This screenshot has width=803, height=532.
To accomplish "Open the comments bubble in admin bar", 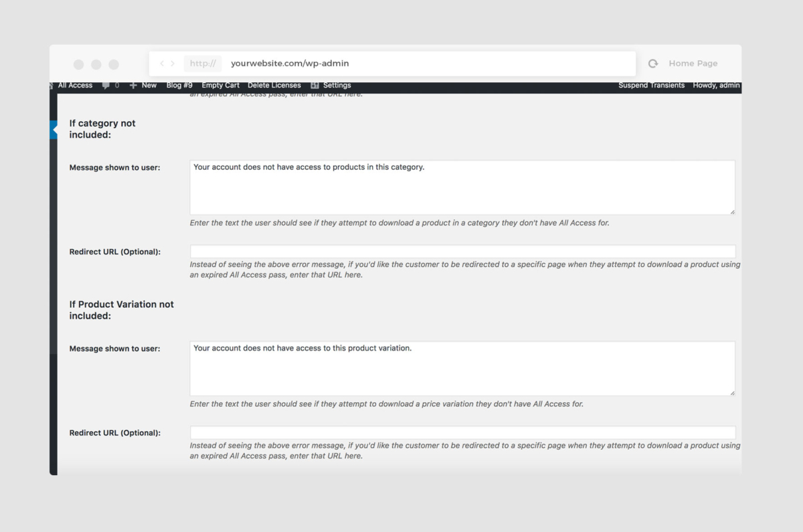I will click(x=106, y=86).
